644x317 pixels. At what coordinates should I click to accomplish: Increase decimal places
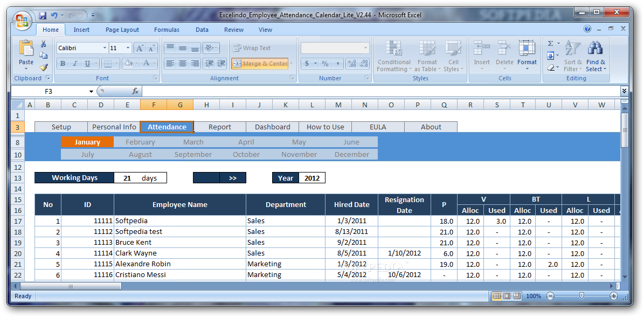(x=352, y=64)
